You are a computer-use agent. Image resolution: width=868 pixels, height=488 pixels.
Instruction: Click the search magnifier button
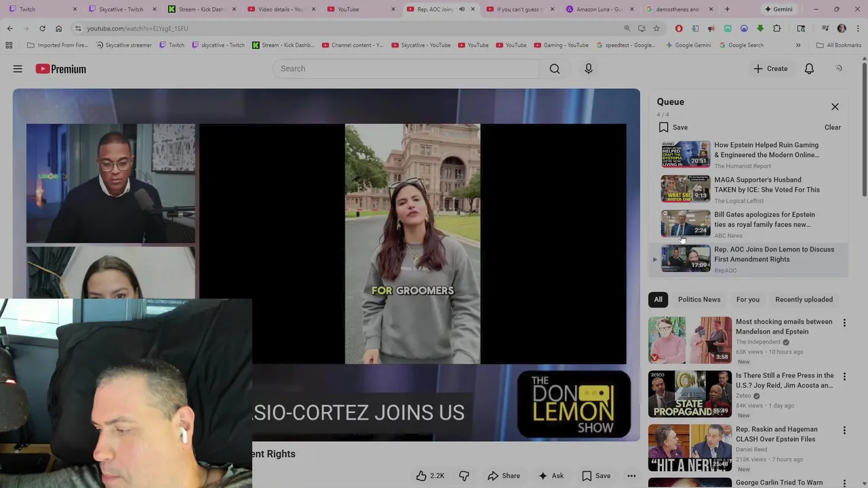[x=555, y=68]
